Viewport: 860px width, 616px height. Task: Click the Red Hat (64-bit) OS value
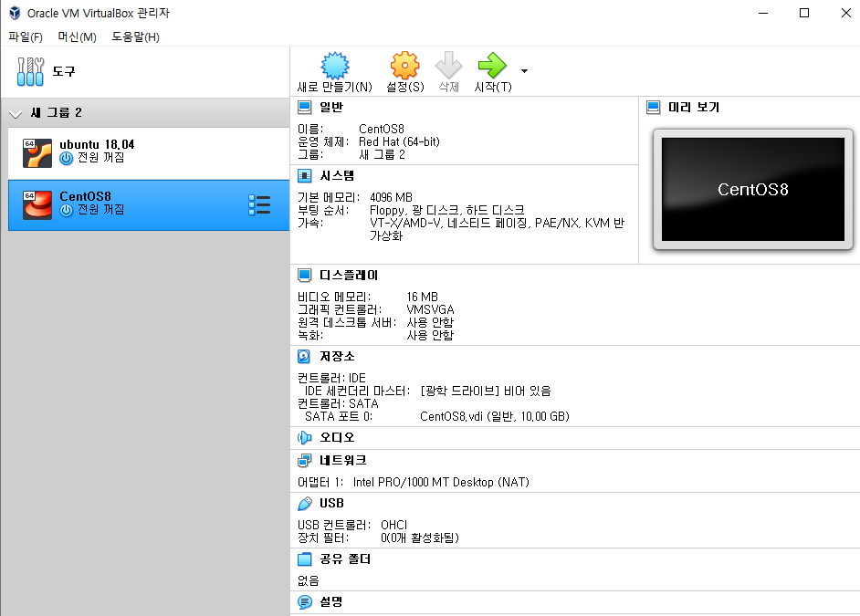pyautogui.click(x=399, y=141)
